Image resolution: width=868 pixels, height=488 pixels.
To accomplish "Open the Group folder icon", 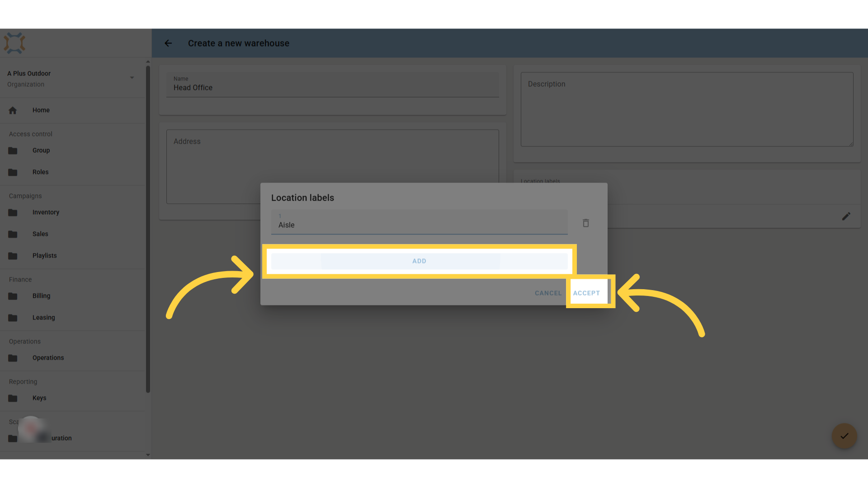I will click(x=13, y=150).
